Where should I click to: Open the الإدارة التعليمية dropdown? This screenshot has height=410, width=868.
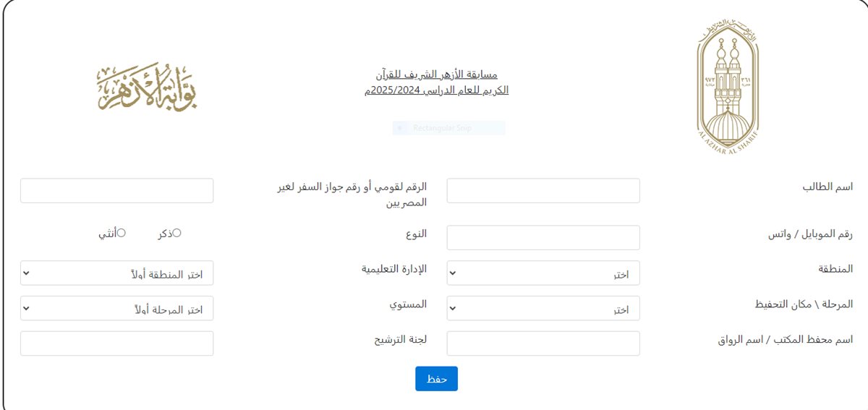click(x=117, y=273)
